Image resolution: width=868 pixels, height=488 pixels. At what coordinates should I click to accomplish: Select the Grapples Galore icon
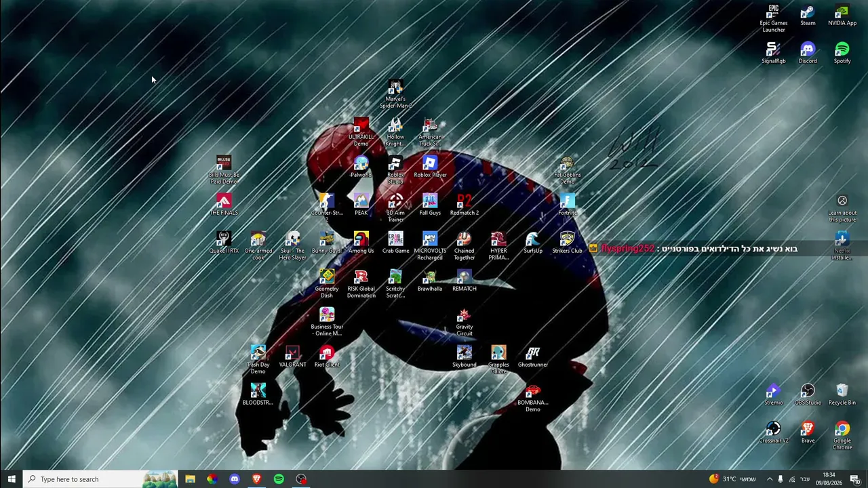(x=498, y=361)
